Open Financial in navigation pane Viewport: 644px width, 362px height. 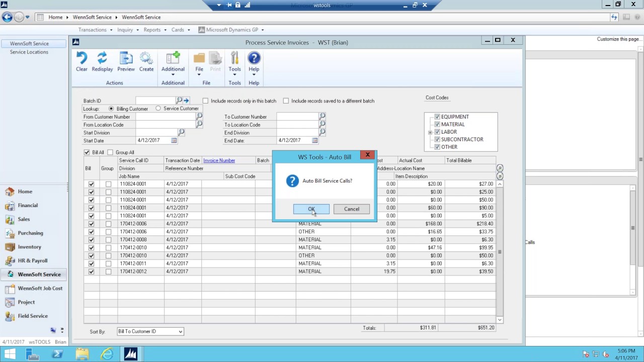(x=28, y=205)
